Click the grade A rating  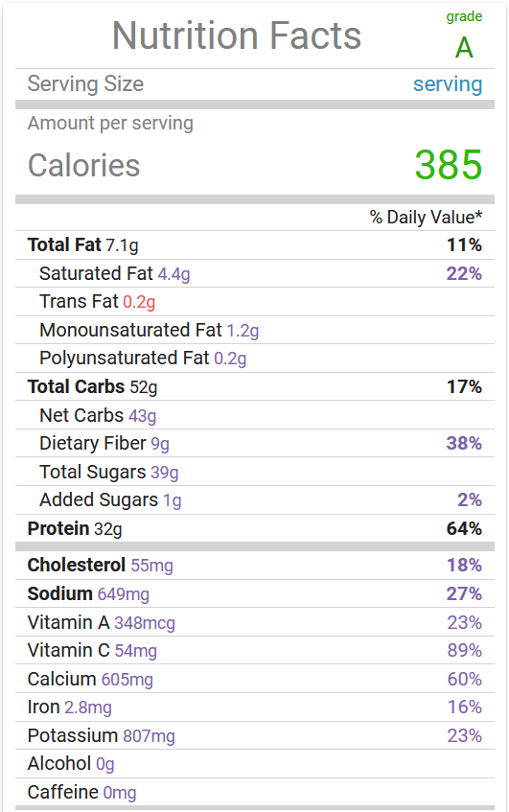[464, 48]
